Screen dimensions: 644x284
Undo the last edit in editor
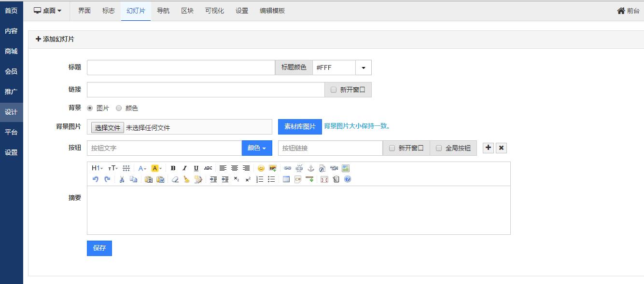click(x=96, y=179)
